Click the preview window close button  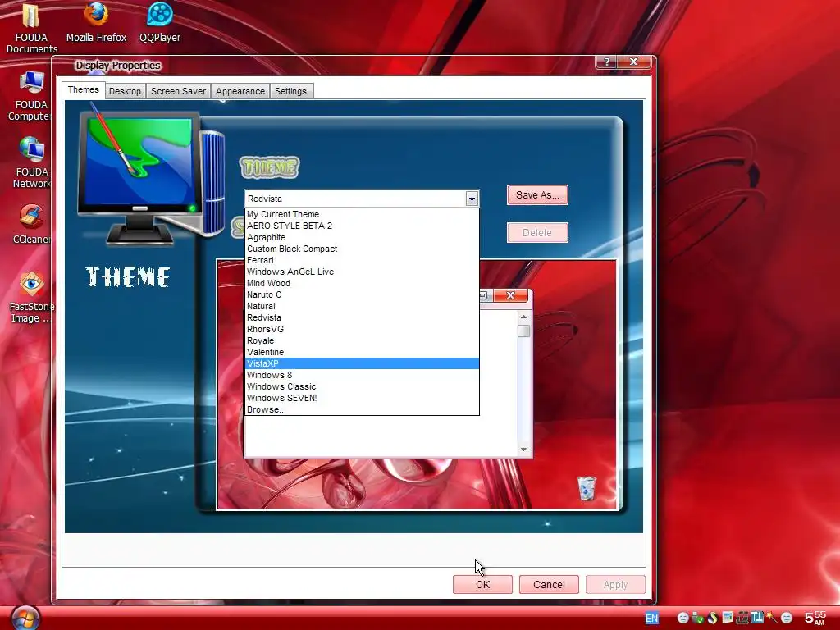(x=510, y=295)
